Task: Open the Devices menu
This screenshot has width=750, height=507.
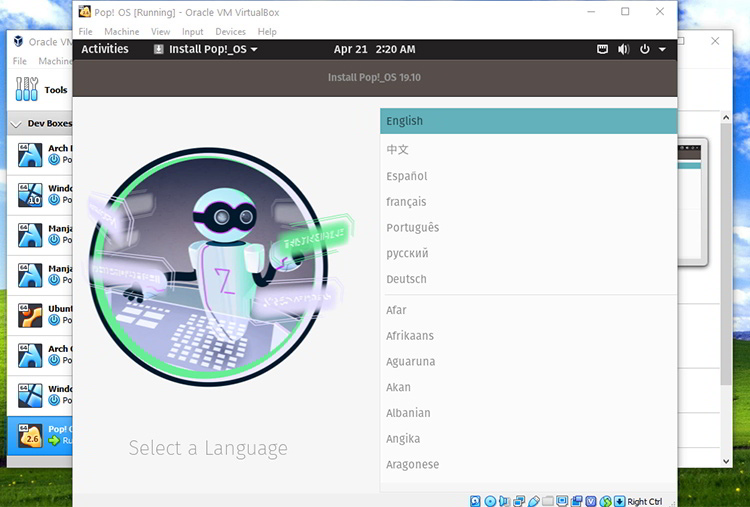Action: point(230,32)
